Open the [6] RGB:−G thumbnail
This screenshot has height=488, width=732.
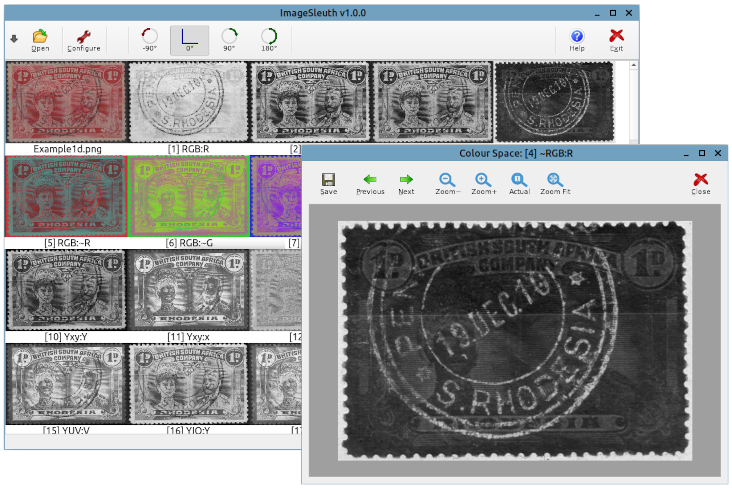tap(189, 196)
